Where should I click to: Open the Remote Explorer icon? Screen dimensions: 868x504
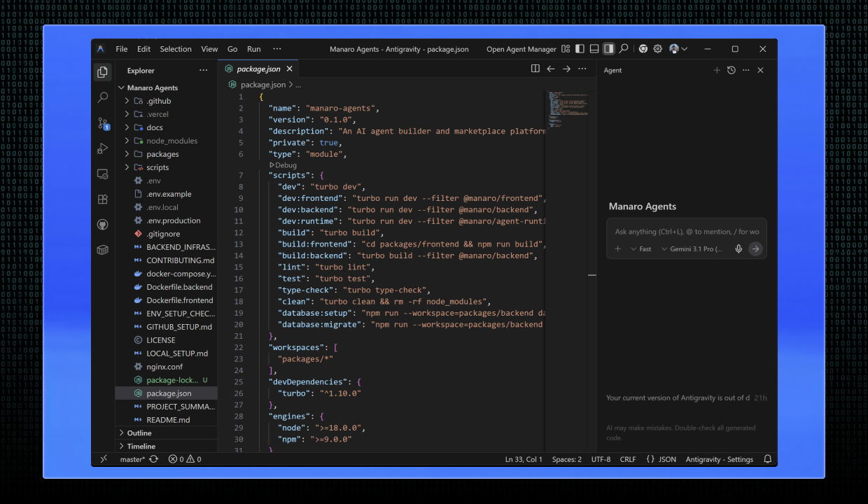click(x=103, y=174)
